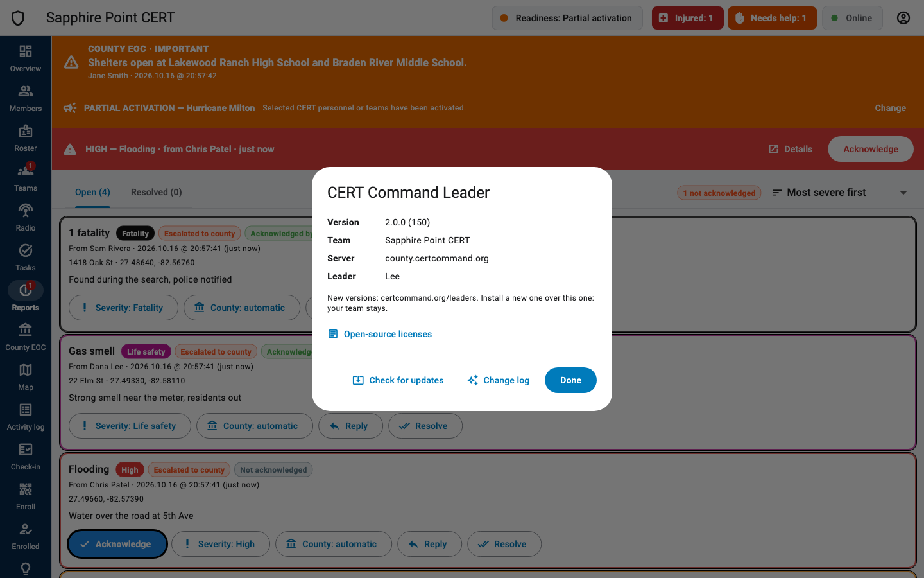Go to Members in the sidebar
The width and height of the screenshot is (924, 578).
pos(26,98)
